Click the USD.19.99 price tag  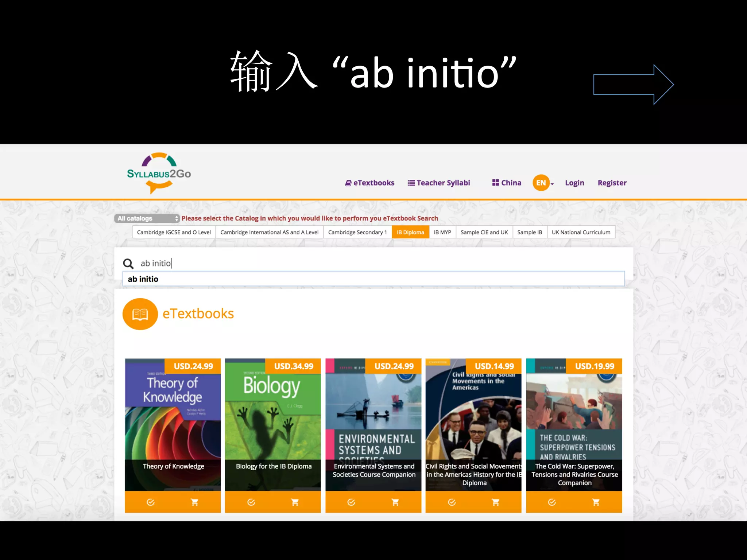(594, 366)
